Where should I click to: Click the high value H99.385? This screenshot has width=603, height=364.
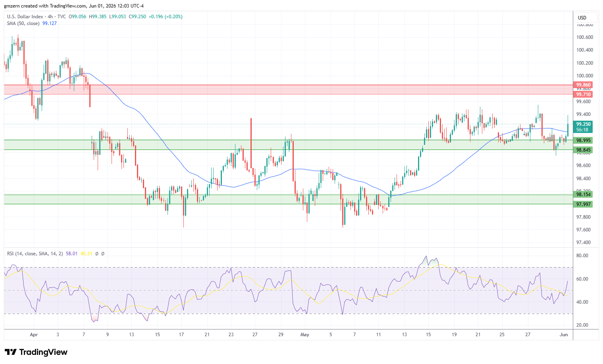click(98, 17)
